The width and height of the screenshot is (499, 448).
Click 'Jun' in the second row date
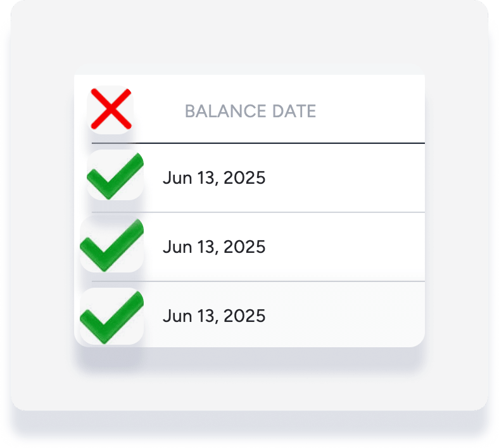(x=177, y=246)
